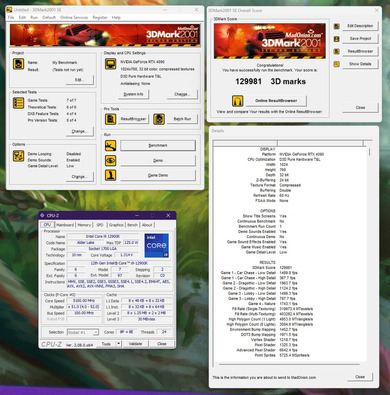Click the Core Speed value field in CPU-Z
390x395 pixels.
click(84, 301)
